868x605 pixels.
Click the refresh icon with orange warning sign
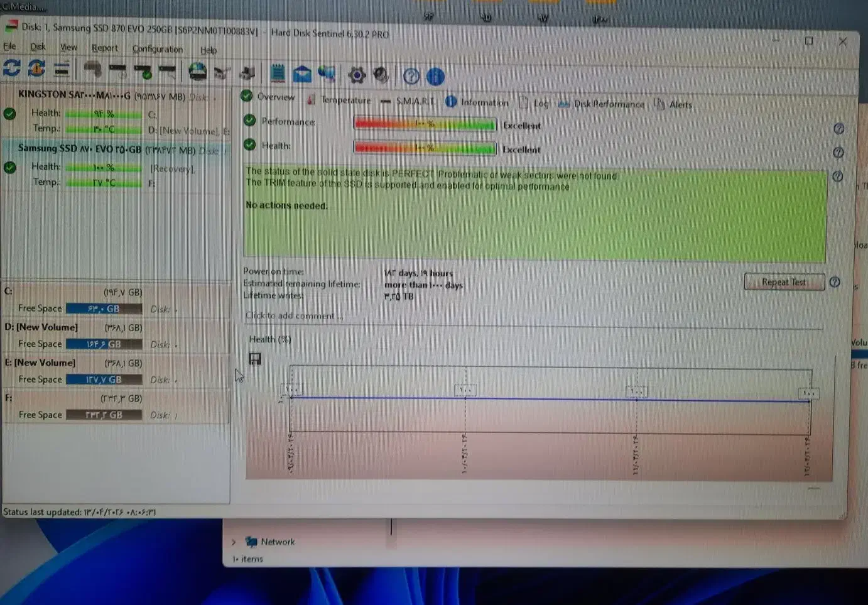(x=36, y=68)
